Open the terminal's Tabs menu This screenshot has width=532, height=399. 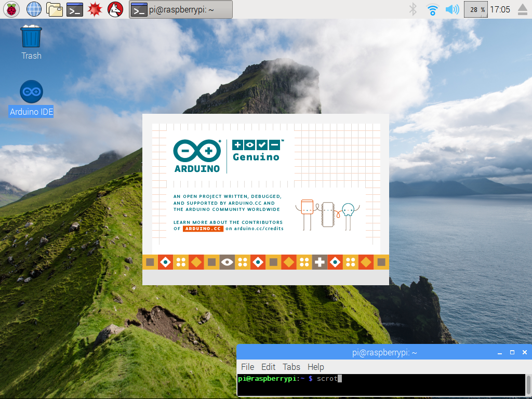[x=291, y=367]
